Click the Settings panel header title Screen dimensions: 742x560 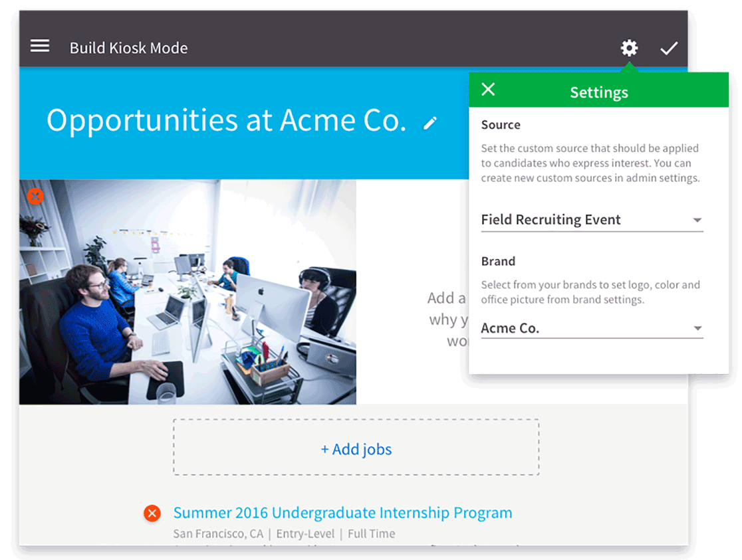598,92
